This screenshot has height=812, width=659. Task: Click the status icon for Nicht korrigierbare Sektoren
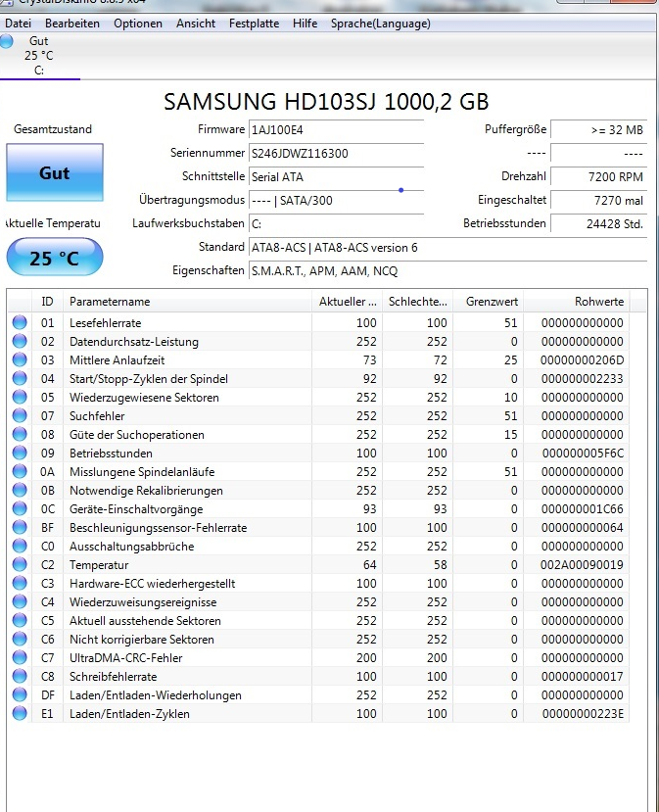20,640
